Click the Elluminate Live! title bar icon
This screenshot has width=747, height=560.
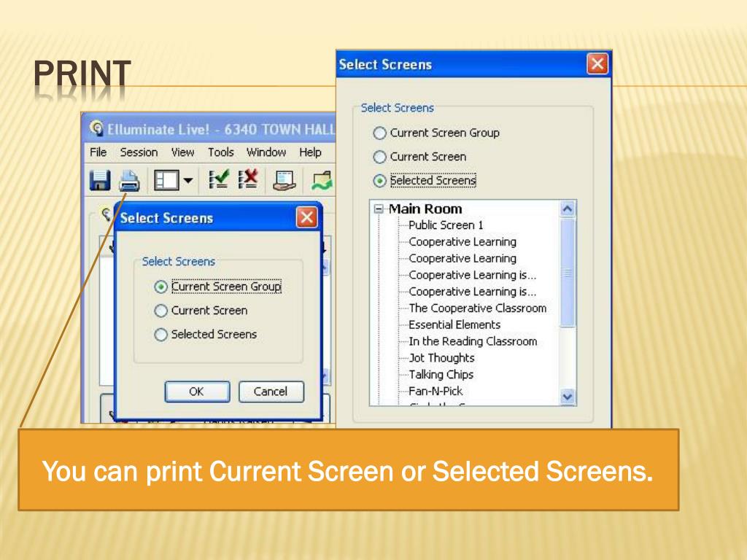(97, 128)
